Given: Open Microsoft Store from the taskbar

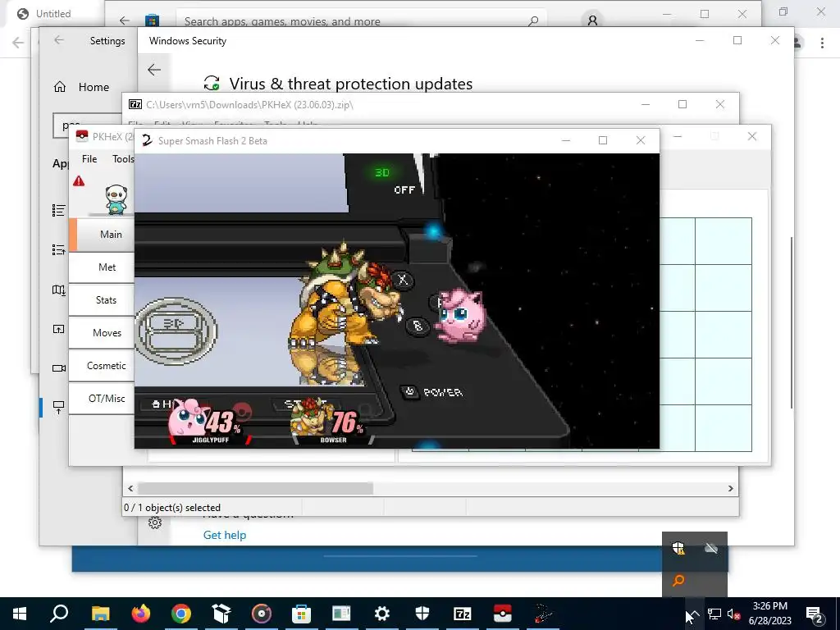Looking at the screenshot, I should (x=301, y=614).
